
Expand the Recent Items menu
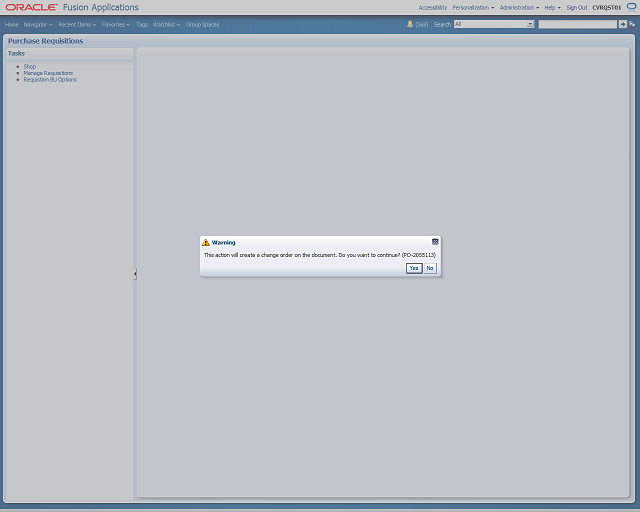(x=77, y=24)
